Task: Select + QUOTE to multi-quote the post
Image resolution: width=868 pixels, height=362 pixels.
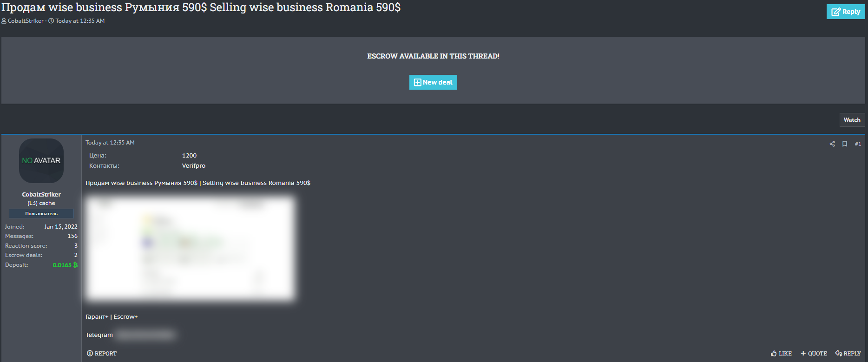Action: (x=814, y=354)
